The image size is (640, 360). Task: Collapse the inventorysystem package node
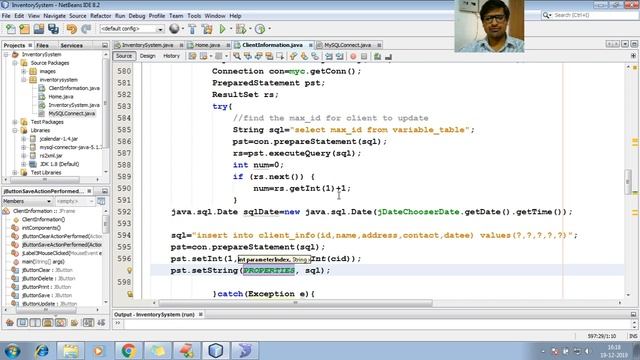[x=24, y=80]
